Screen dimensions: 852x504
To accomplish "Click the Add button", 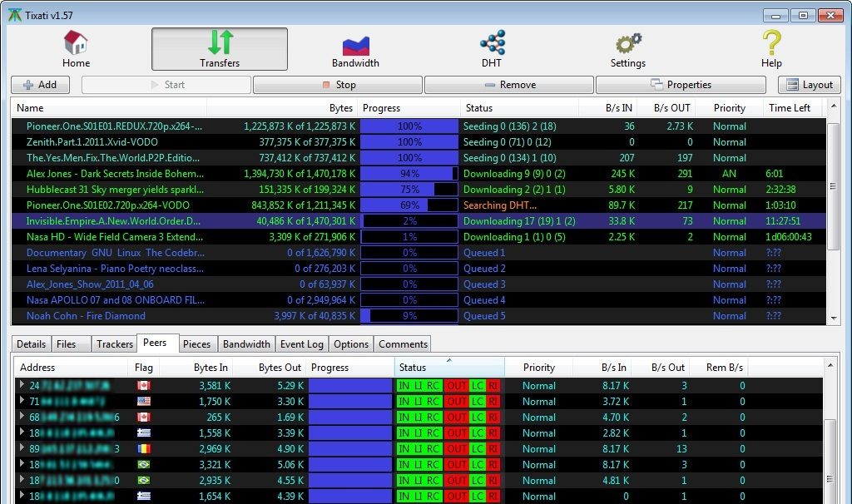I will coord(40,85).
